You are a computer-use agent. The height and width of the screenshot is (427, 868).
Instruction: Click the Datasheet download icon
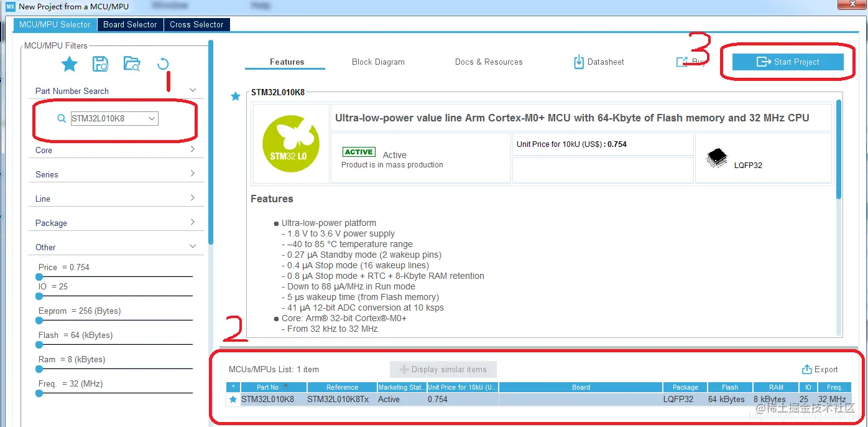pyautogui.click(x=579, y=62)
